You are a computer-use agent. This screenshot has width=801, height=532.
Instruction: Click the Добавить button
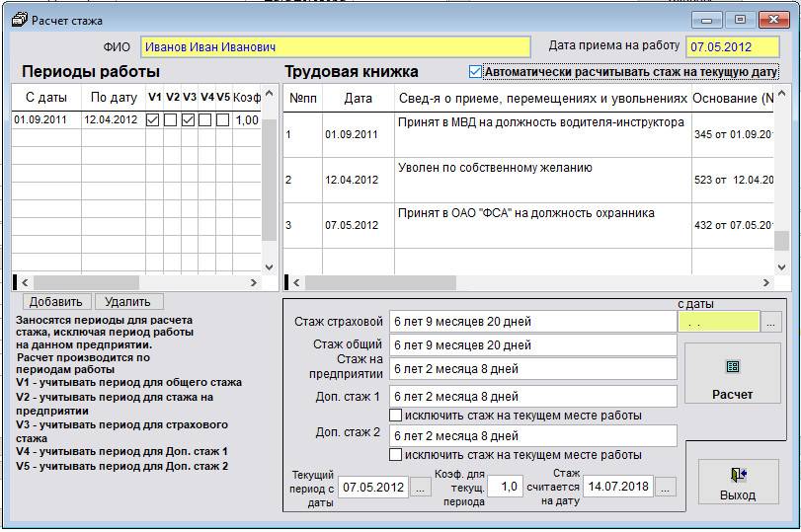55,302
